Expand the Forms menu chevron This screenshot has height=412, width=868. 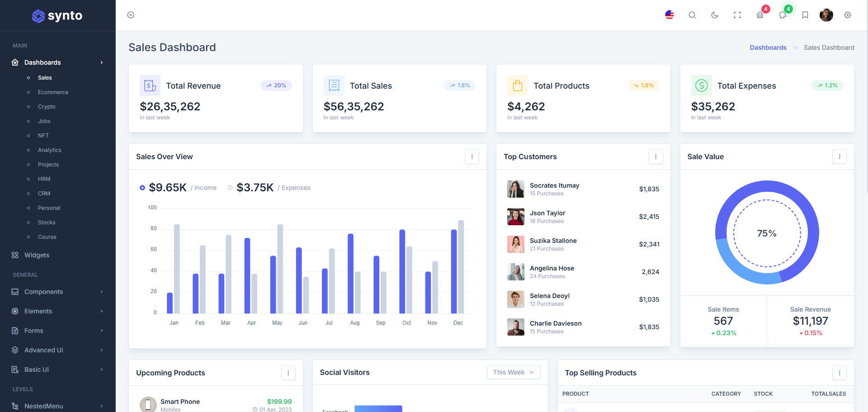102,331
